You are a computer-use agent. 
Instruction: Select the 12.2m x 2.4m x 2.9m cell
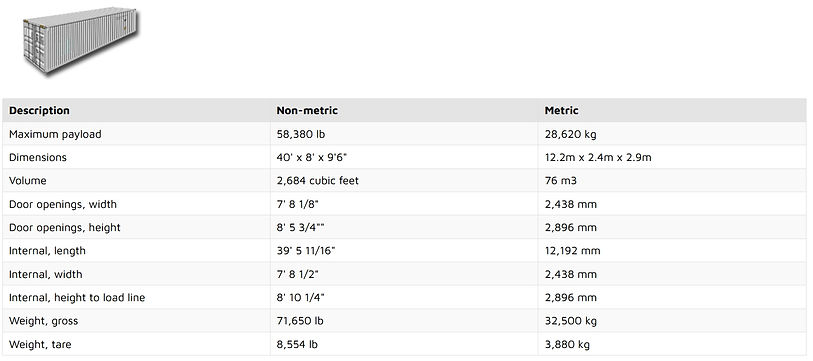tap(598, 157)
